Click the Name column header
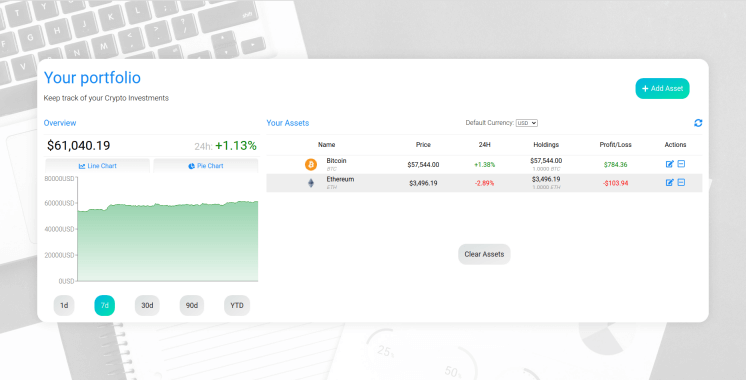The height and width of the screenshot is (380, 746). click(x=326, y=145)
